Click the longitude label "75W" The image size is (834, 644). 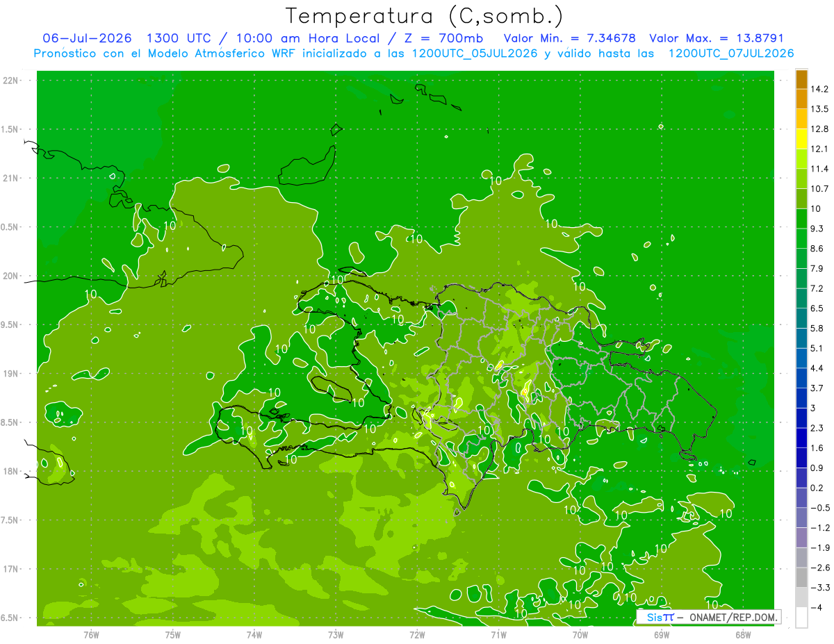[x=173, y=634]
